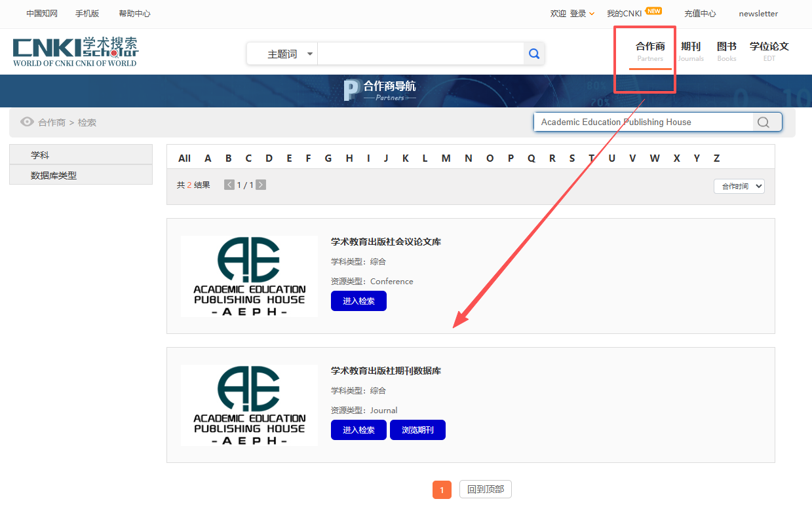This screenshot has height=516, width=812.
Task: Filter partners by All
Action: (184, 158)
